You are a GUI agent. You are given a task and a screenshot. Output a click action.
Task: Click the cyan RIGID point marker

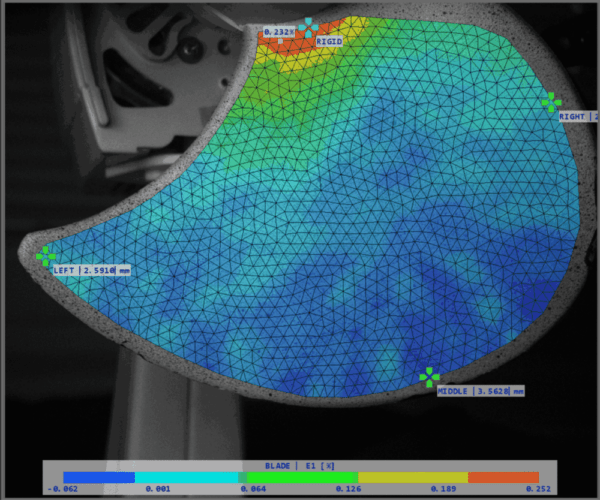(310, 27)
